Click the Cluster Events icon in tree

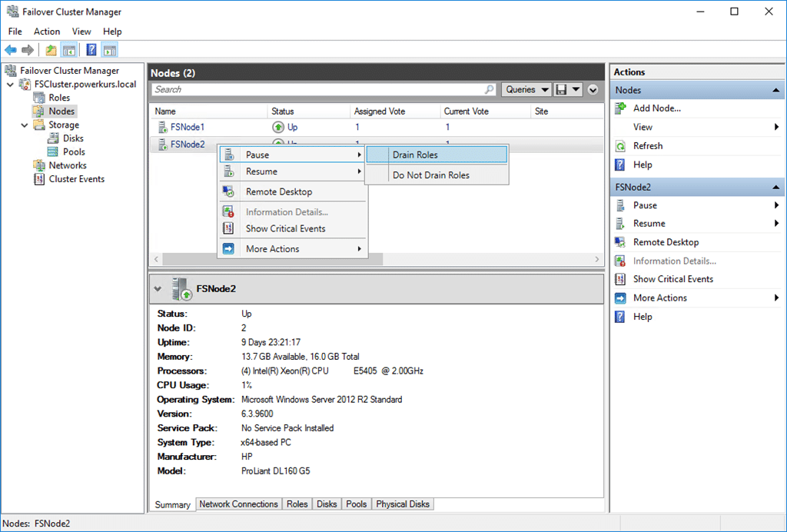[39, 179]
